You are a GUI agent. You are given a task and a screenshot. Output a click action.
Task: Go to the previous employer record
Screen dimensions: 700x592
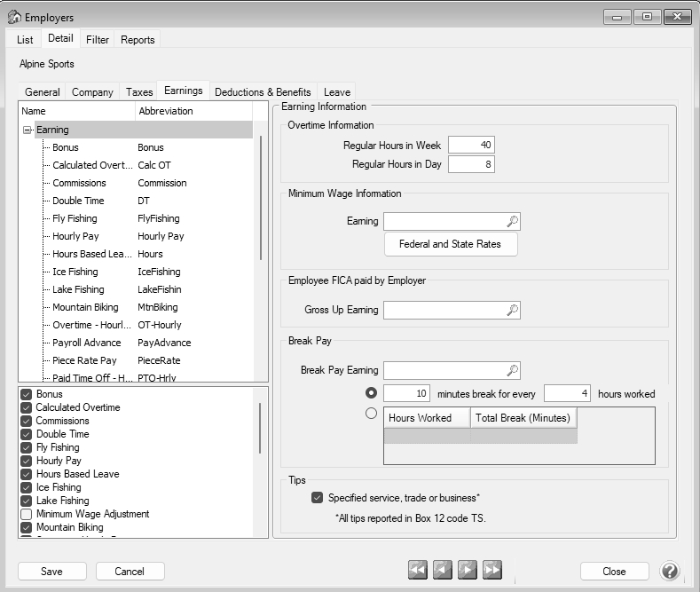[442, 571]
